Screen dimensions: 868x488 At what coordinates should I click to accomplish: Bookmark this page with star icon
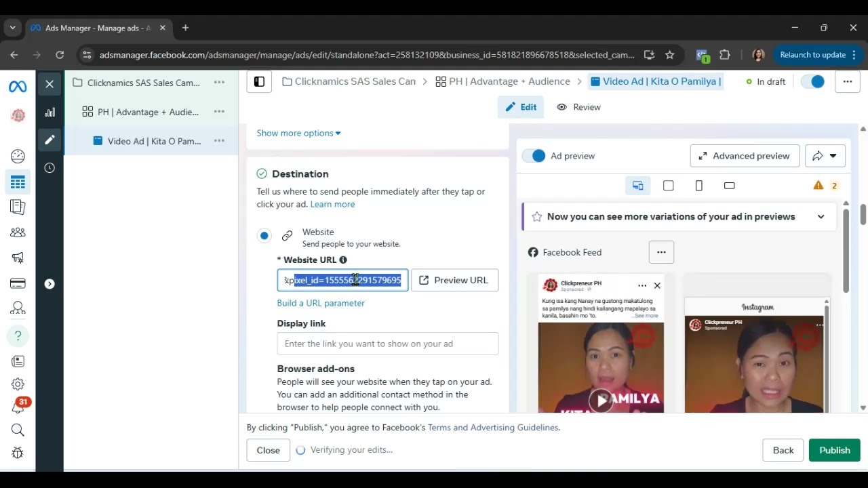670,55
